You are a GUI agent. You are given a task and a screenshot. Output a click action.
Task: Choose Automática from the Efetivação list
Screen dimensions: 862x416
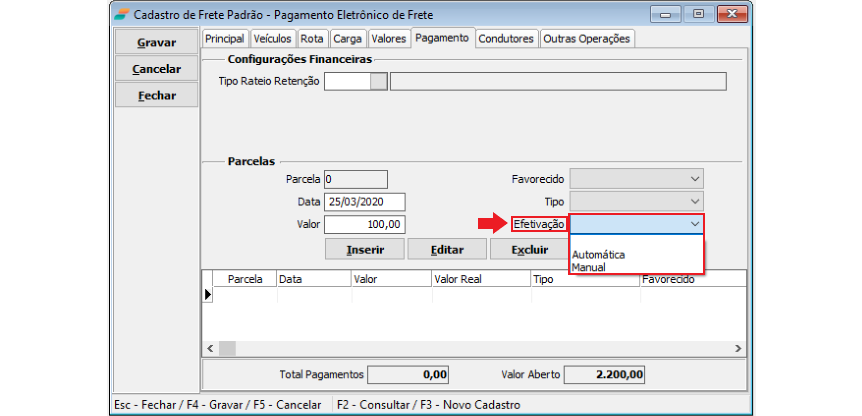coord(599,255)
